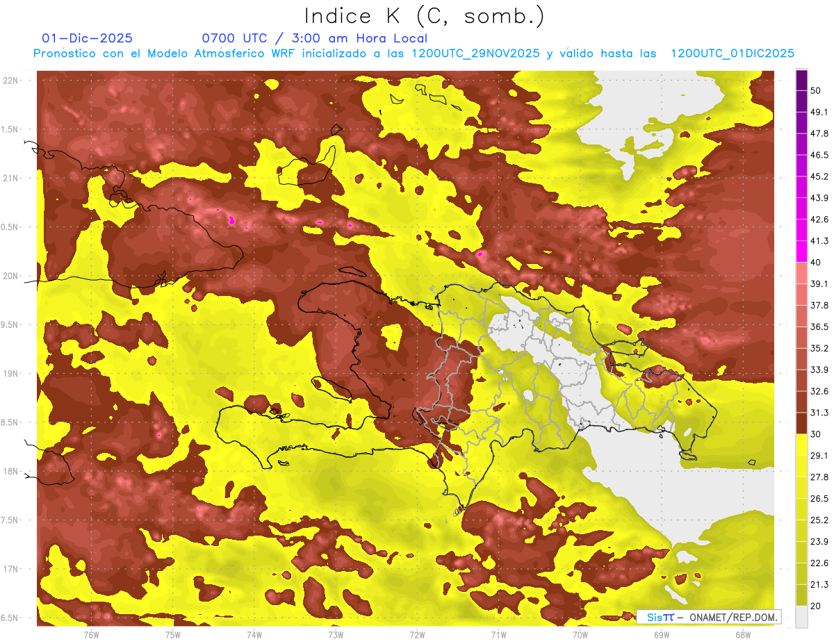Click the colorbar value '45.2'

[x=819, y=176]
